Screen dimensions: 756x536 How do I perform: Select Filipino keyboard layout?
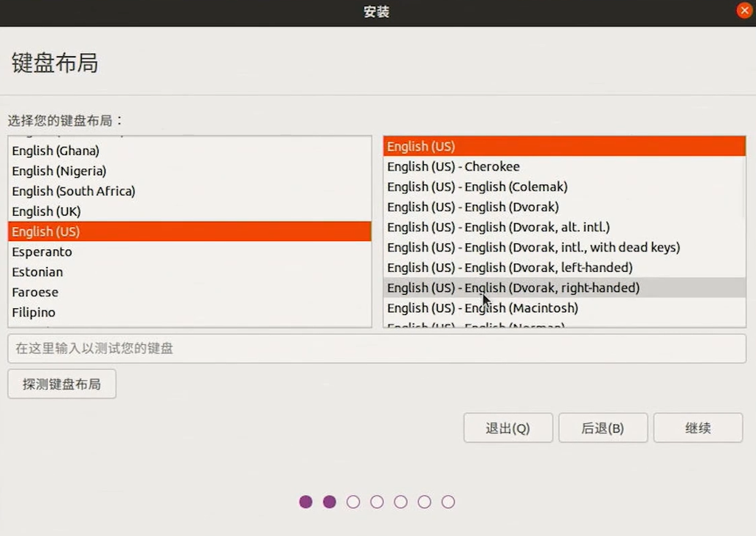(190, 313)
